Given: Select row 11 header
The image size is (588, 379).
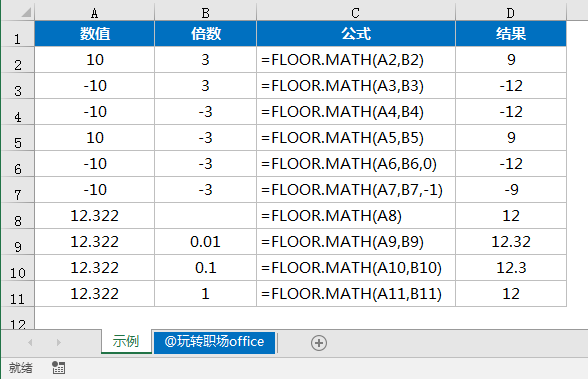Looking at the screenshot, I should click(18, 294).
